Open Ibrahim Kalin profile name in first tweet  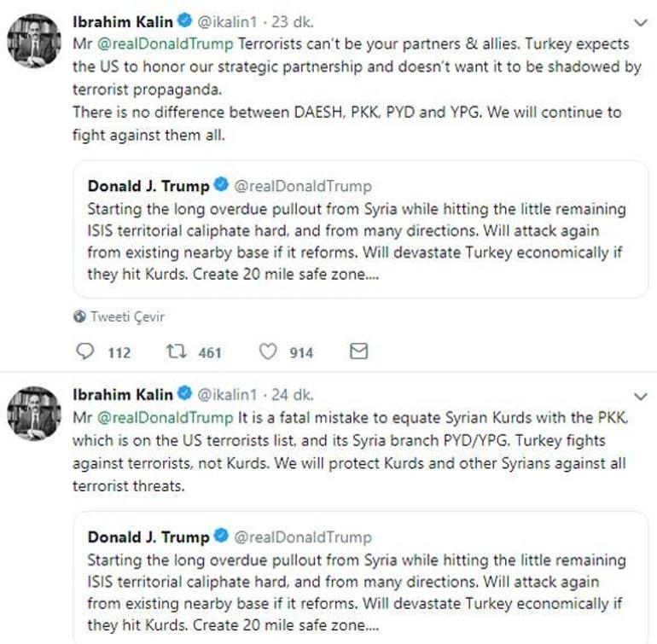point(123,21)
